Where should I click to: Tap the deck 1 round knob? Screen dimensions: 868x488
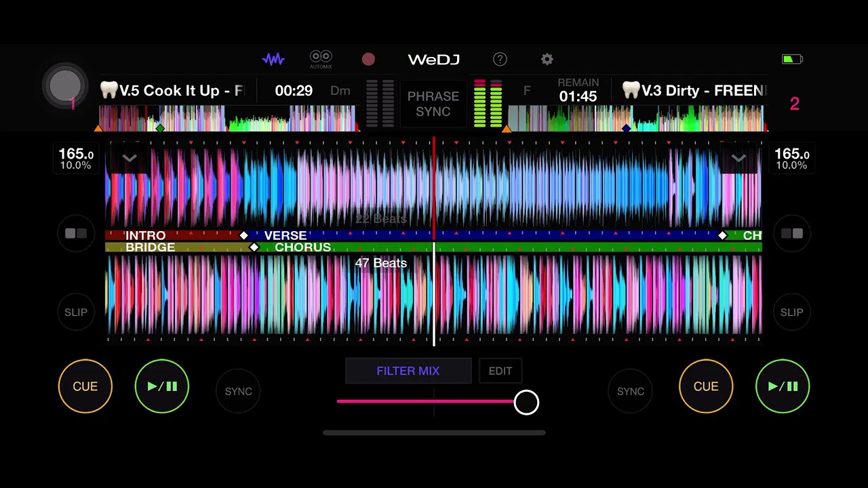[65, 86]
